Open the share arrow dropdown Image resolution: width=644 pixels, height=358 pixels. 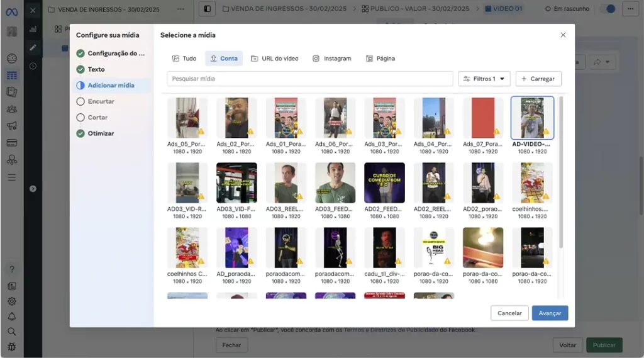(601, 62)
